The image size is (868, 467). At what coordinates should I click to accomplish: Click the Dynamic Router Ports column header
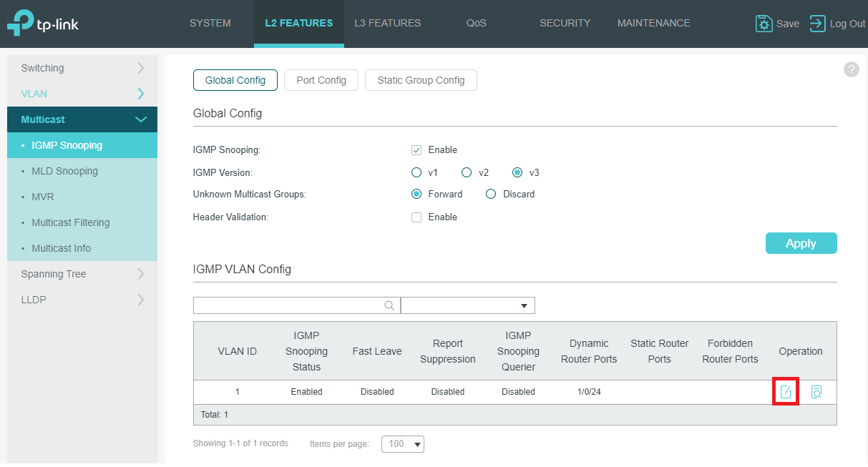tap(589, 351)
